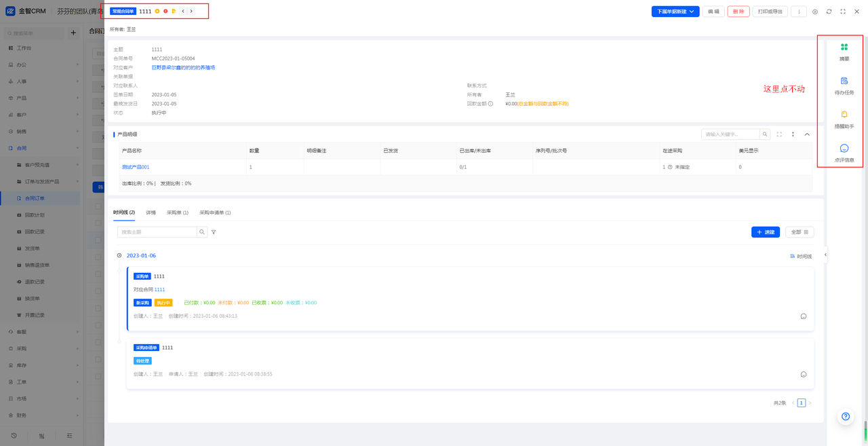Click the timeline search magnifier icon
The width and height of the screenshot is (868, 446).
point(202,232)
